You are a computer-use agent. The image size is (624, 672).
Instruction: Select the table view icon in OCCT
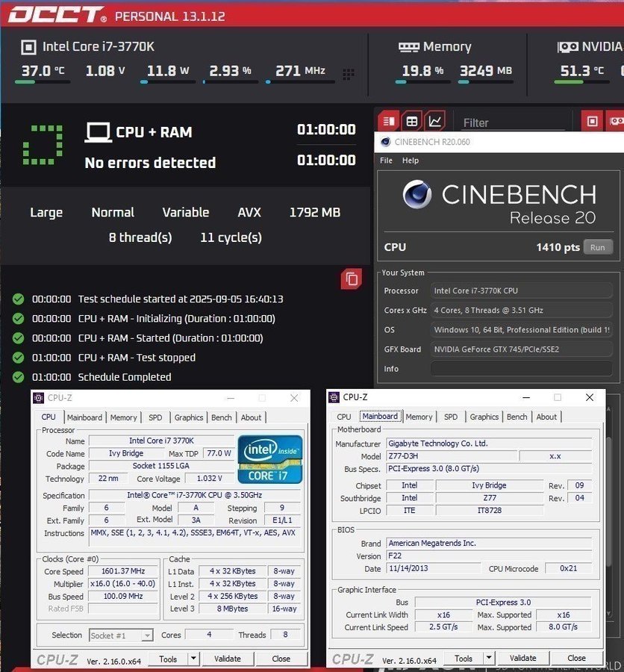(411, 121)
